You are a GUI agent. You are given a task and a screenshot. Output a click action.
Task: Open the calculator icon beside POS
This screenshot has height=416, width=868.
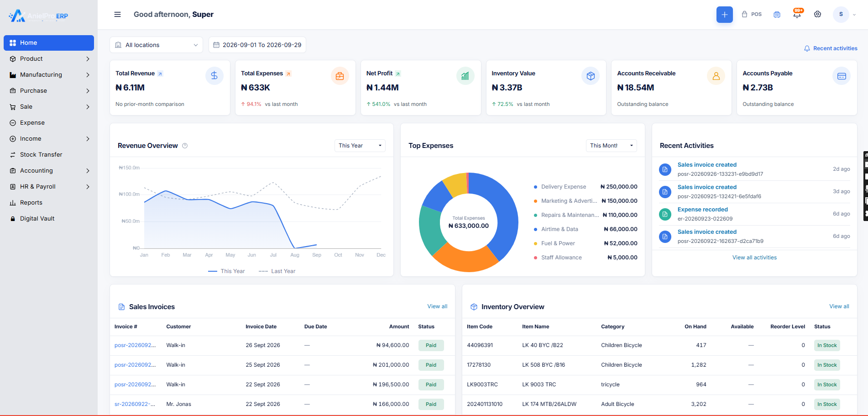point(777,15)
